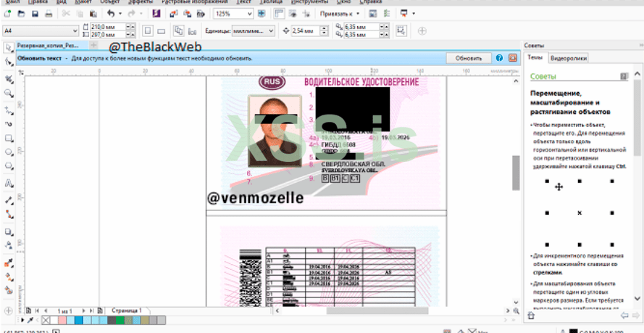The image size is (644, 333).
Task: Select the Polygon tool
Action: tap(9, 166)
